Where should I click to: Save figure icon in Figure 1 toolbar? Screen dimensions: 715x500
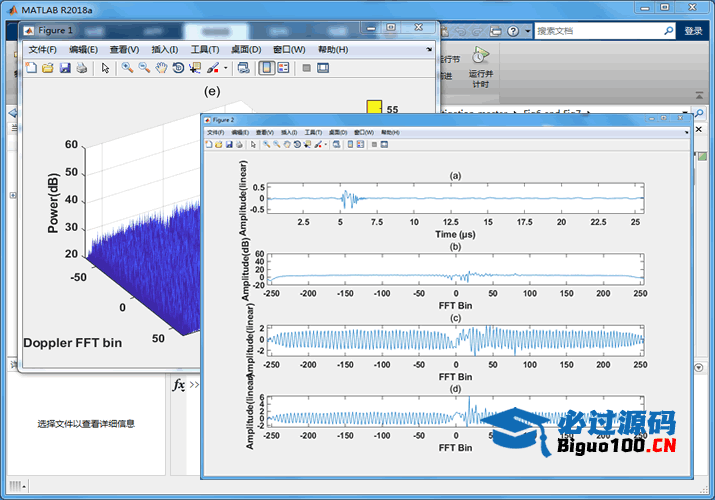pos(65,68)
